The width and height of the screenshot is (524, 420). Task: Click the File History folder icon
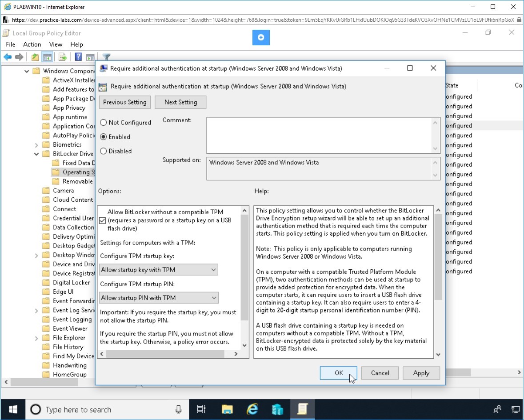(x=46, y=347)
